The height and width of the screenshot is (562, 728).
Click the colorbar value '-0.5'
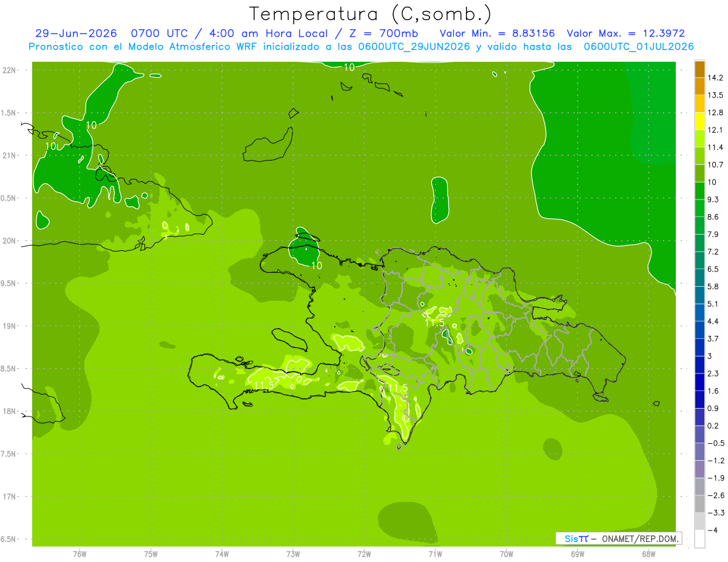pyautogui.click(x=715, y=443)
